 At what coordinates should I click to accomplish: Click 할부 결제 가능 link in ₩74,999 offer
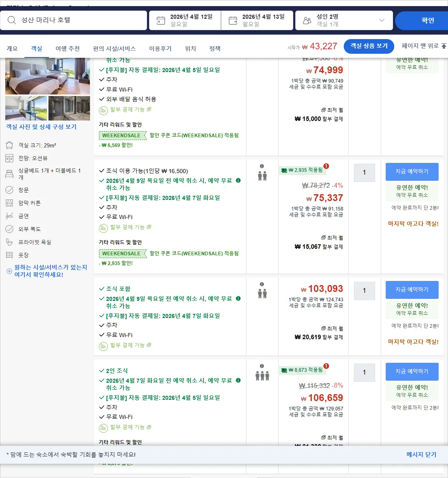click(x=130, y=110)
